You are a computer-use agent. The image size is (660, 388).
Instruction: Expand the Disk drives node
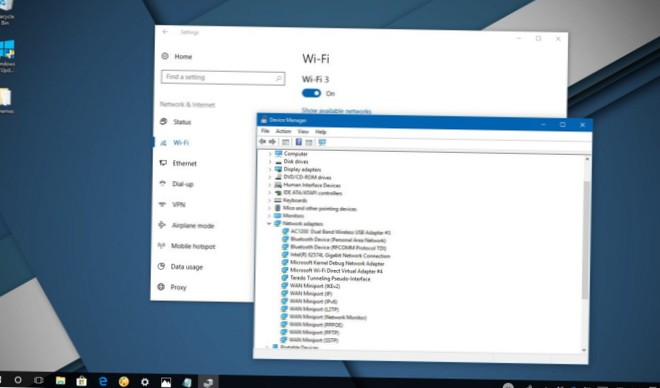[270, 162]
